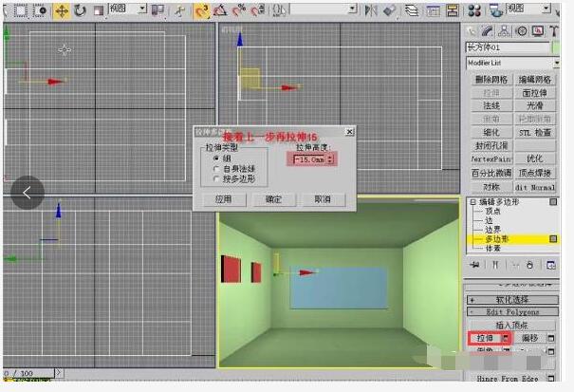574x392 pixels.
Task: Activate the Select and Rotate tool
Action: [80, 11]
